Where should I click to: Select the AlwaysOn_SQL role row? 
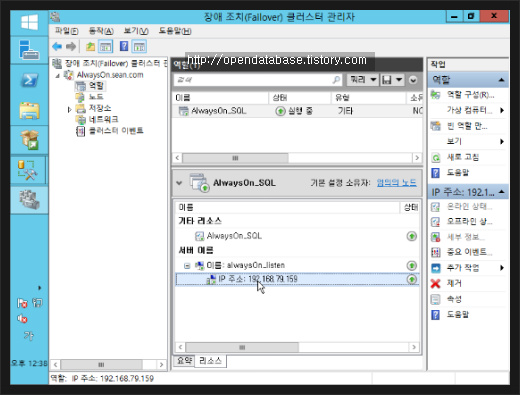click(x=297, y=111)
